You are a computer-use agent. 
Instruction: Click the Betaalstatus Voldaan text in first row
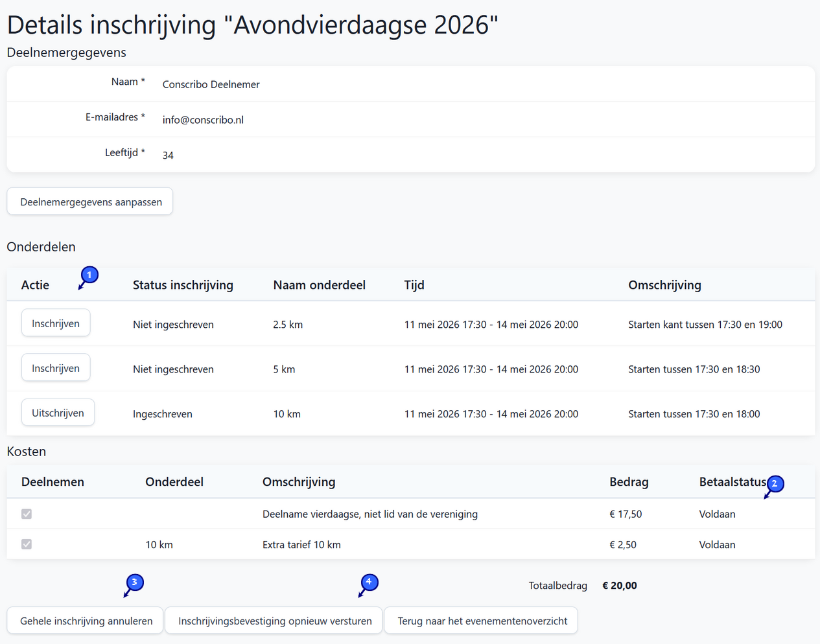tap(717, 514)
